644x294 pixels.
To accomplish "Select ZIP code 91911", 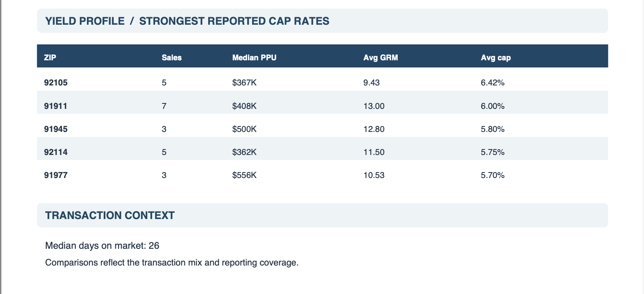I will 56,106.
